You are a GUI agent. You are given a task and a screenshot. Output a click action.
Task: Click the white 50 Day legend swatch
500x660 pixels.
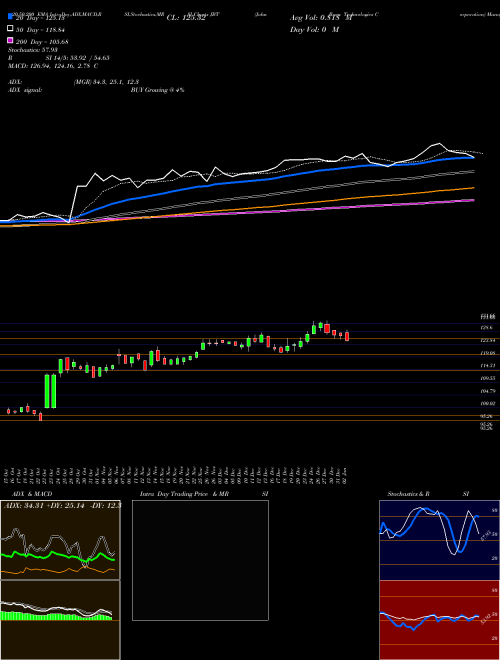click(x=10, y=29)
